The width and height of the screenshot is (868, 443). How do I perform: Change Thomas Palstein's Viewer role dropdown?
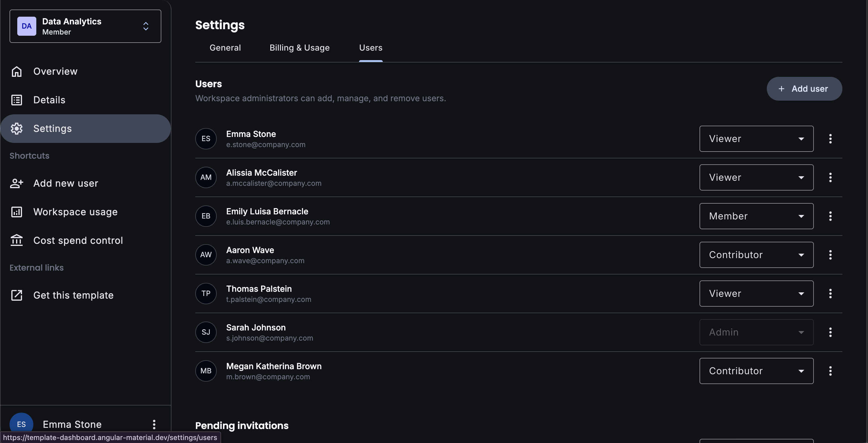[x=756, y=294]
